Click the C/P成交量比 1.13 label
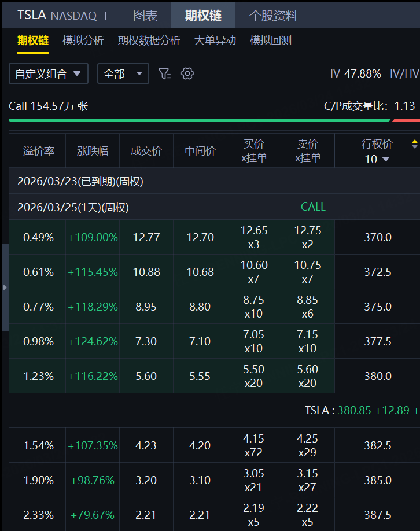Image resolution: width=420 pixels, height=531 pixels. click(370, 106)
